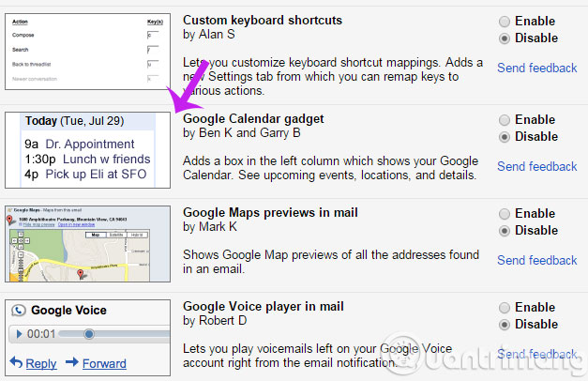Enable the Custom keyboard shortcuts lab
The image size is (588, 381).
point(506,21)
